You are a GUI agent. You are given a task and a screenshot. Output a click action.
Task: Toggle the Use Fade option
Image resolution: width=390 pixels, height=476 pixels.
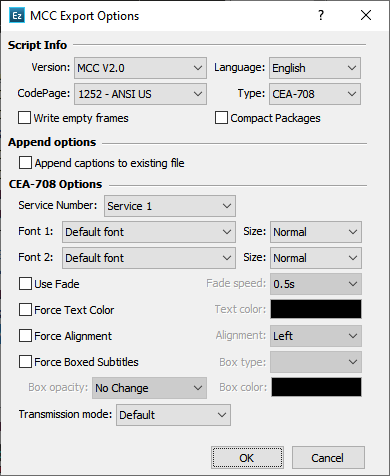click(x=25, y=284)
